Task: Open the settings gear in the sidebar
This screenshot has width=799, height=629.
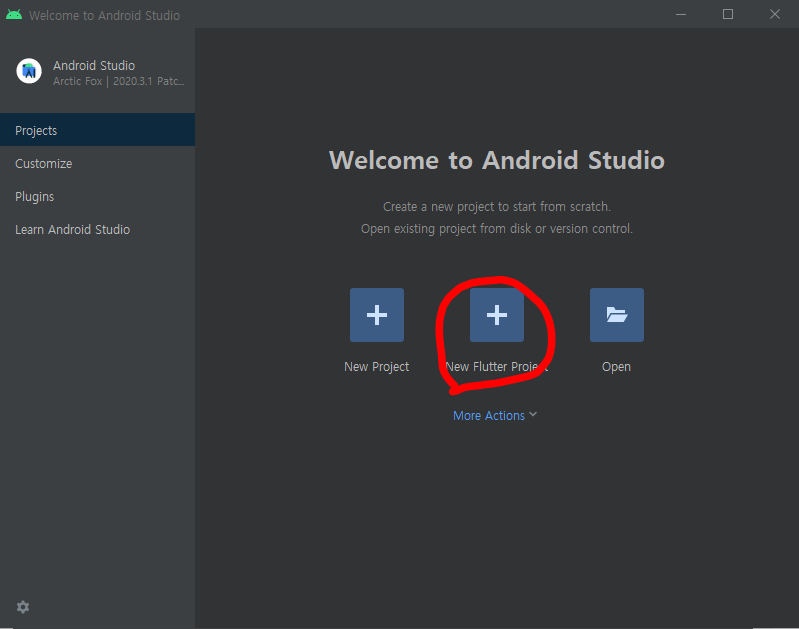Action: (23, 607)
